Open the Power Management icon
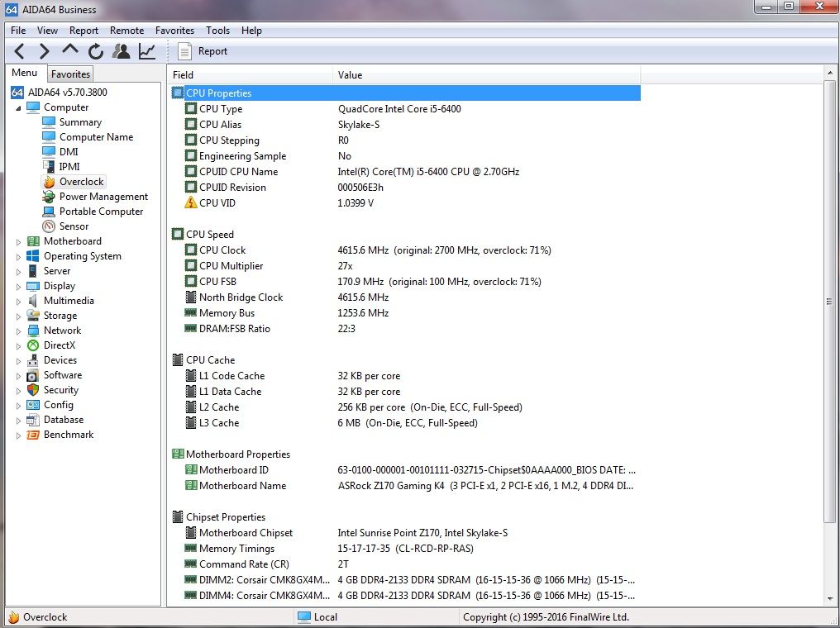 (x=49, y=197)
